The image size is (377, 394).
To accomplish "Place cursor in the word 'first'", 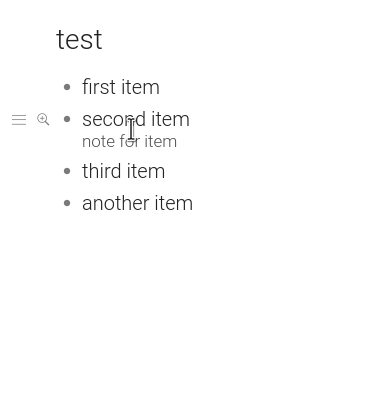I will click(99, 87).
